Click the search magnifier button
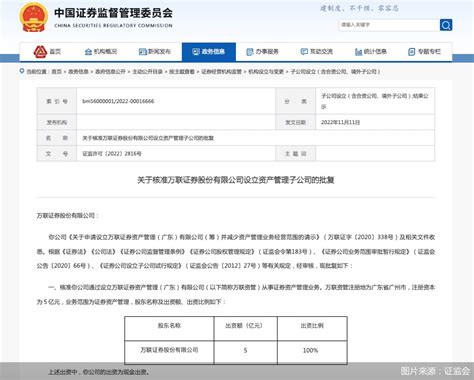474x380 pixels. coord(446,25)
